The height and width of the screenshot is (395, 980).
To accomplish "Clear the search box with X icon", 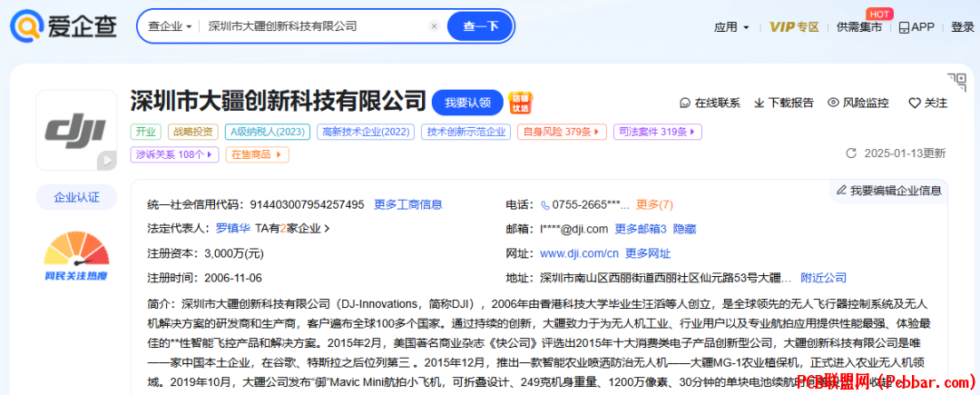I will (x=435, y=26).
